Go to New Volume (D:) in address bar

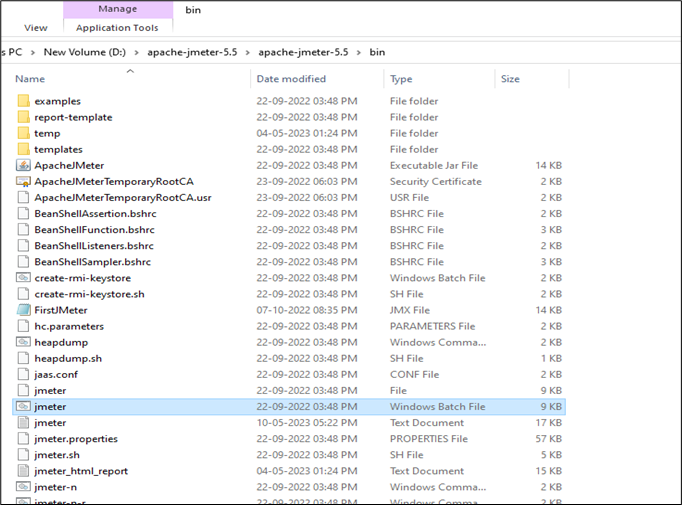point(84,52)
